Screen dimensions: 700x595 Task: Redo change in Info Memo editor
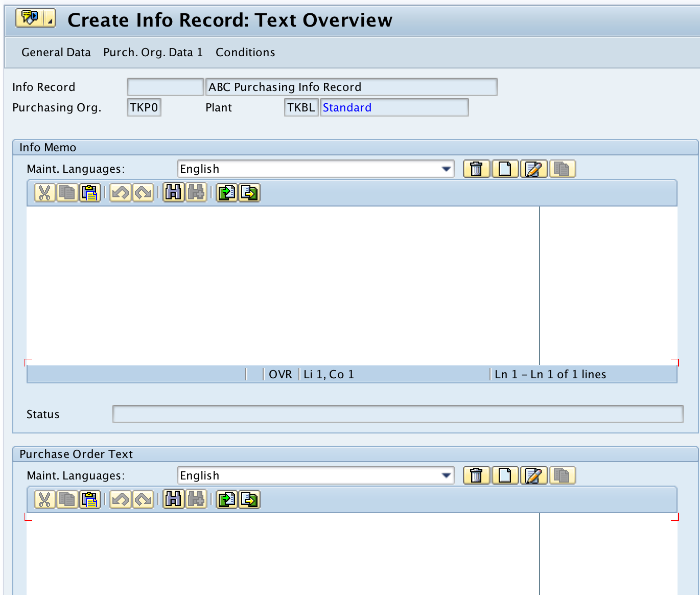(143, 193)
